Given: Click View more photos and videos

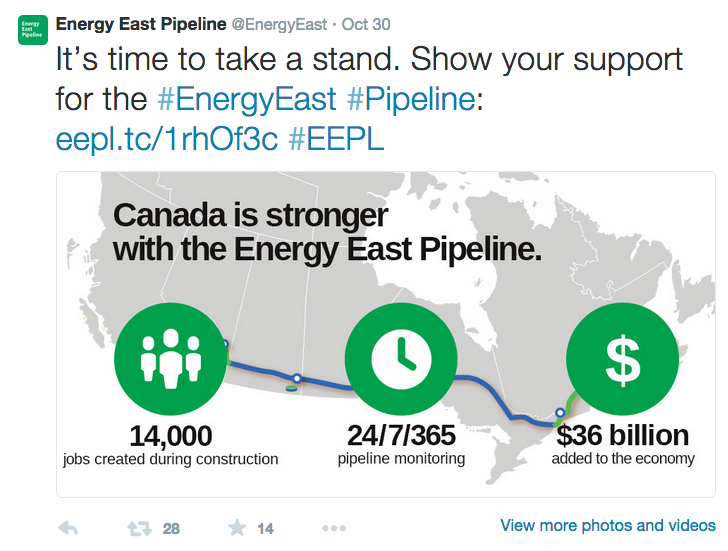Looking at the screenshot, I should tap(608, 525).
